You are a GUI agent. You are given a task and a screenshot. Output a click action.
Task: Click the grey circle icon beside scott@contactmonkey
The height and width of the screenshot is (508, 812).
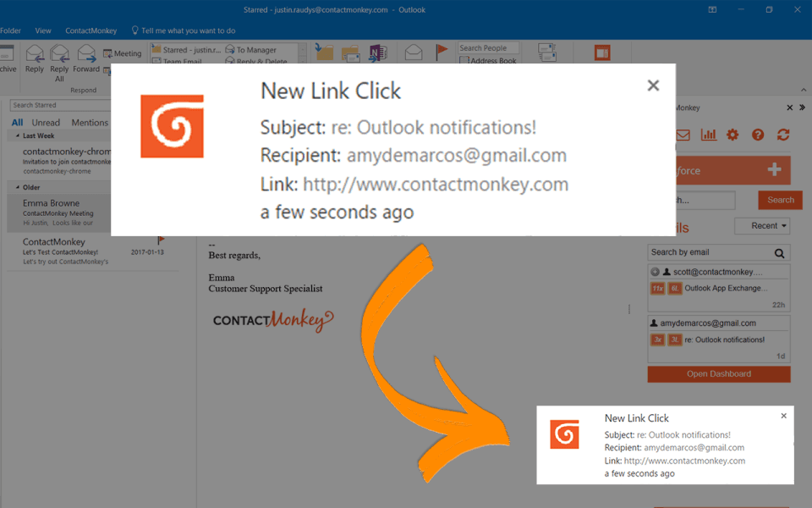click(655, 272)
